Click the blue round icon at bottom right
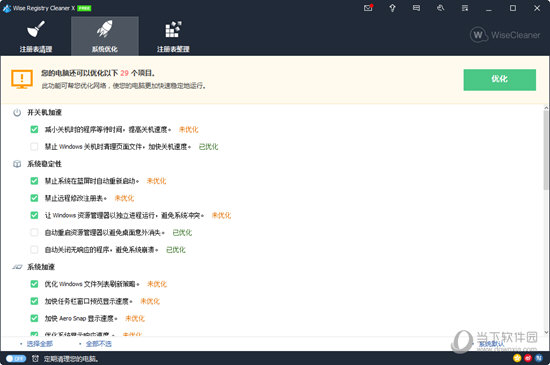Viewport: 550px width, 365px height. point(539,358)
